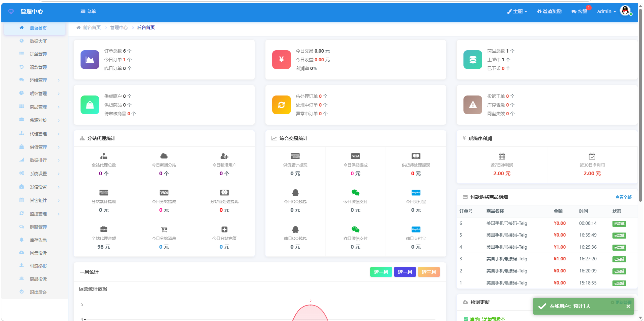Viewport: 644px width, 321px height.
Task: Select the 近一月 chart range button
Action: [405, 272]
